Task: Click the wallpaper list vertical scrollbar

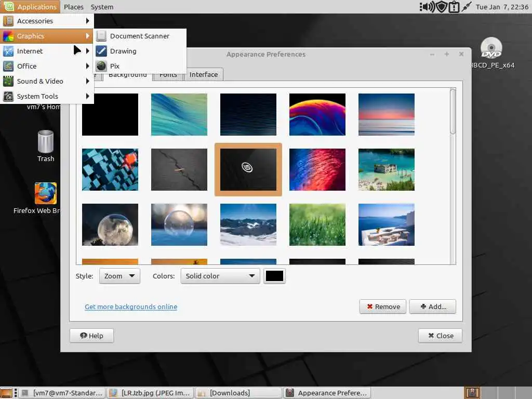Action: pyautogui.click(x=453, y=176)
